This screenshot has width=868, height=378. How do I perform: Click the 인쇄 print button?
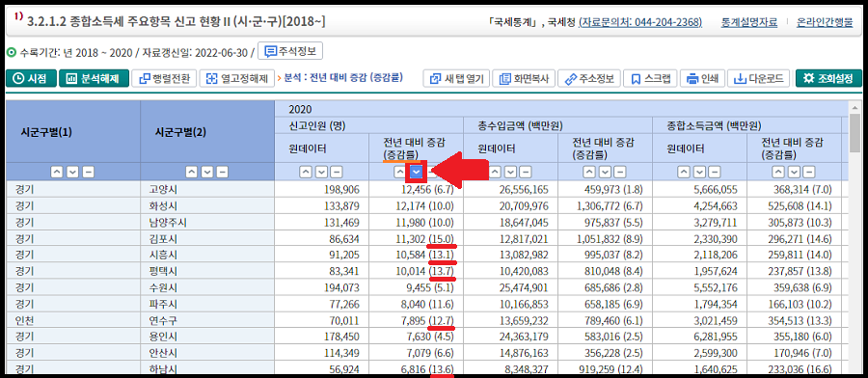click(x=701, y=78)
